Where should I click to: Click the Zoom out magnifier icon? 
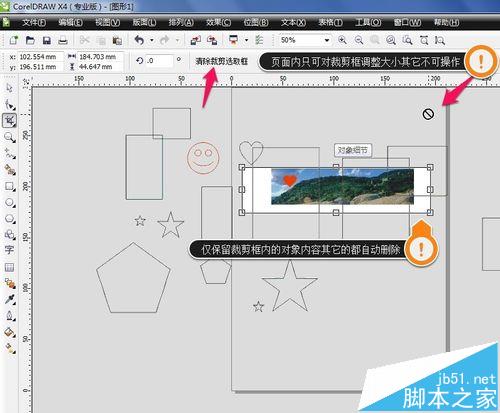(359, 40)
